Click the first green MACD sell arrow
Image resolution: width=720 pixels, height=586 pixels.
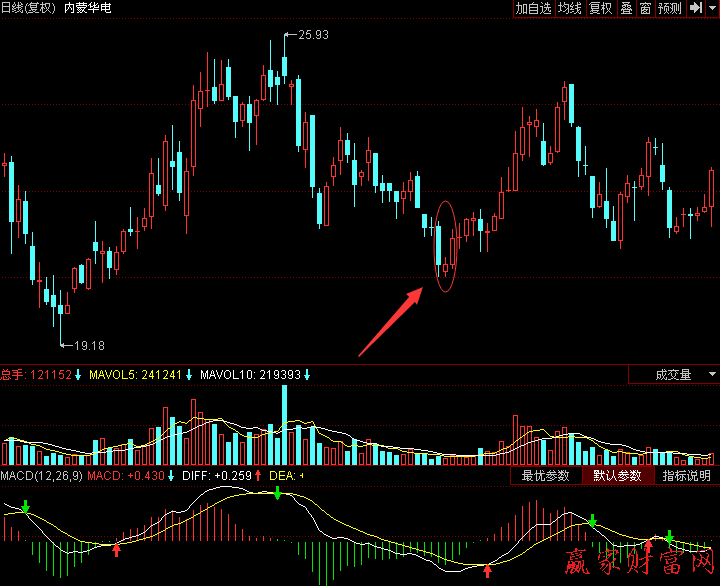(x=25, y=508)
